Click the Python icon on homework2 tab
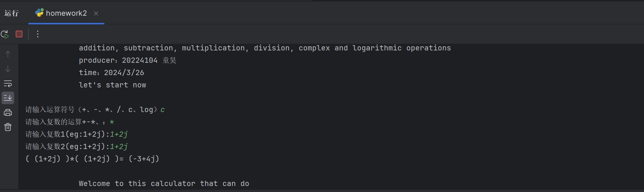This screenshot has height=192, width=644. pyautogui.click(x=39, y=13)
